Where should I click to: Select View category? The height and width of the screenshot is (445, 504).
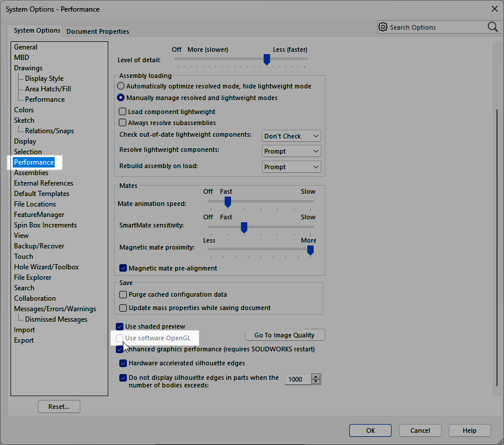(x=21, y=236)
